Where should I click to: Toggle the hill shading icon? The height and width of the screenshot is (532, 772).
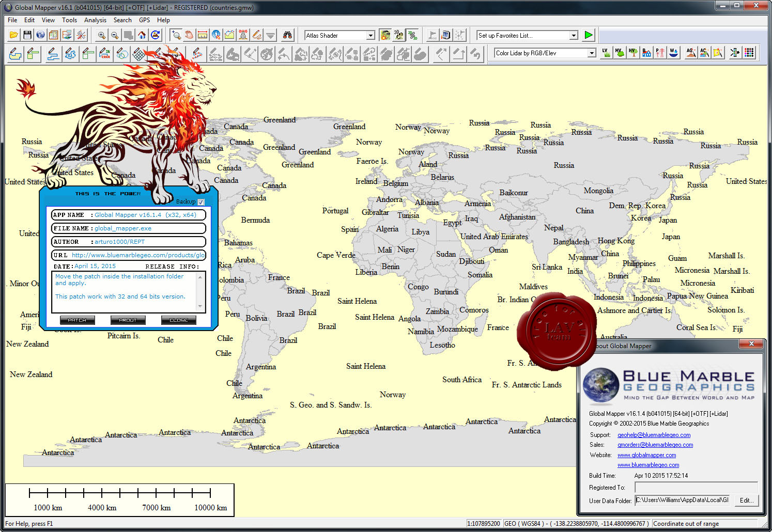[385, 35]
